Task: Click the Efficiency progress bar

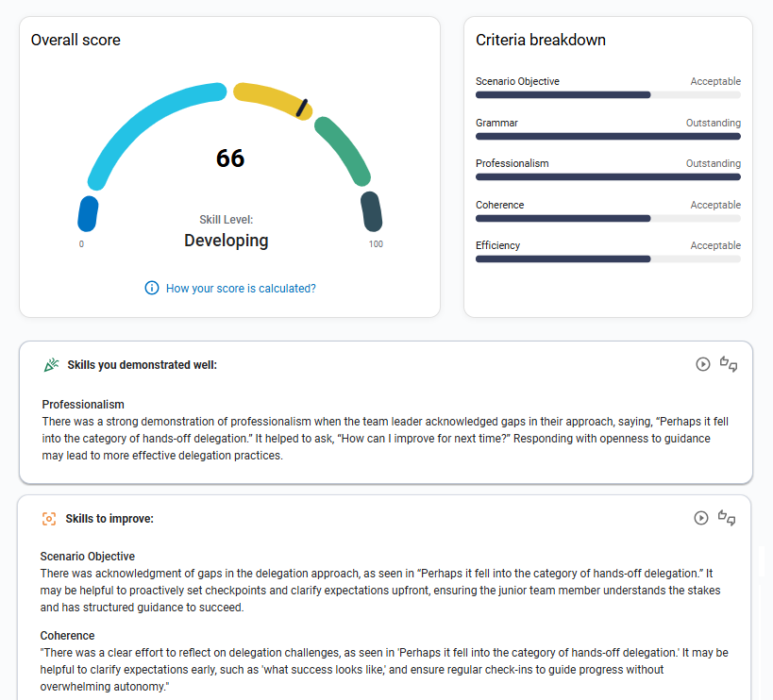Action: pos(608,258)
